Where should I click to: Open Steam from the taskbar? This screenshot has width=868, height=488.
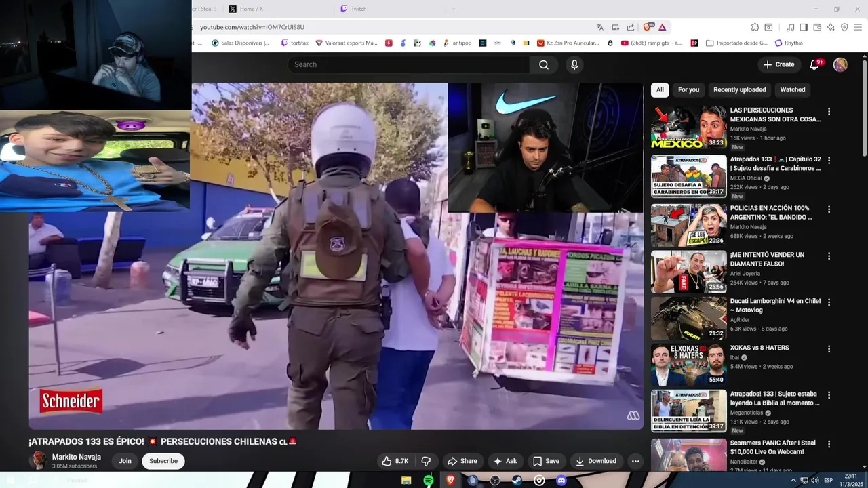tap(517, 480)
